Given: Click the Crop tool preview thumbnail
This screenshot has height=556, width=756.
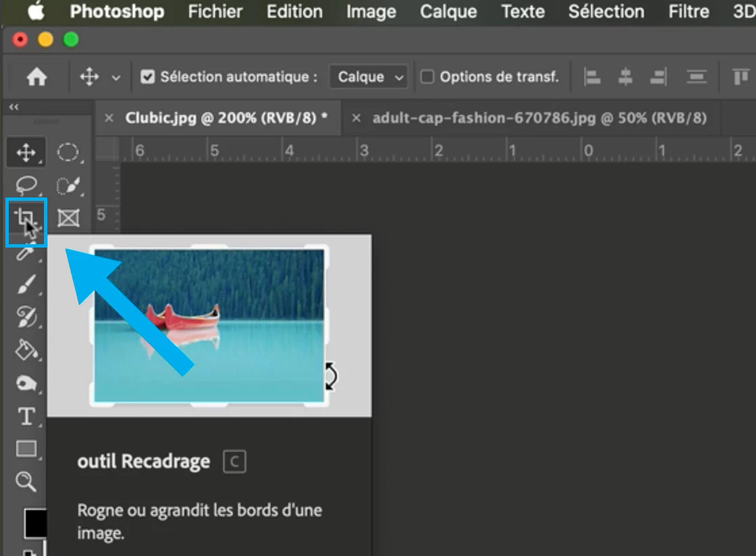Looking at the screenshot, I should pos(209,325).
